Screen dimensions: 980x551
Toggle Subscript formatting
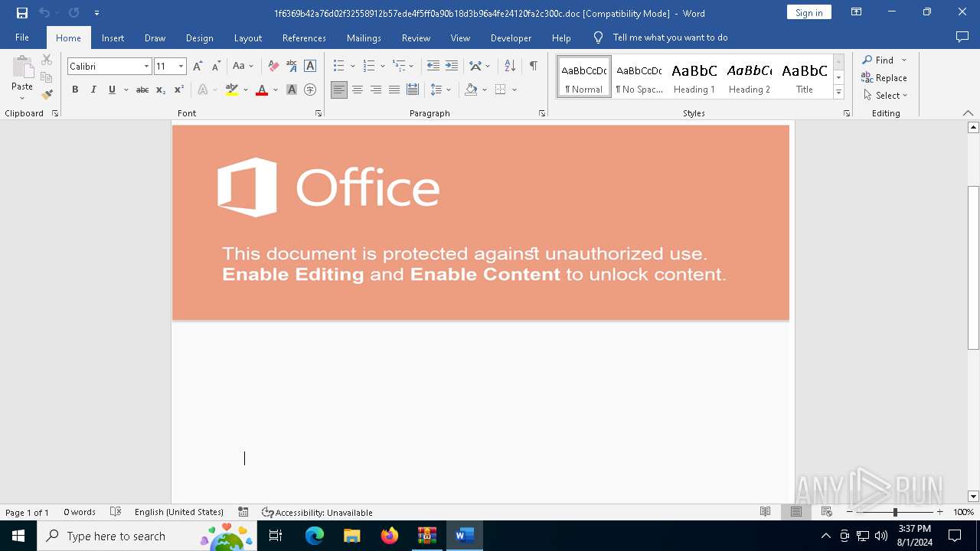(161, 90)
